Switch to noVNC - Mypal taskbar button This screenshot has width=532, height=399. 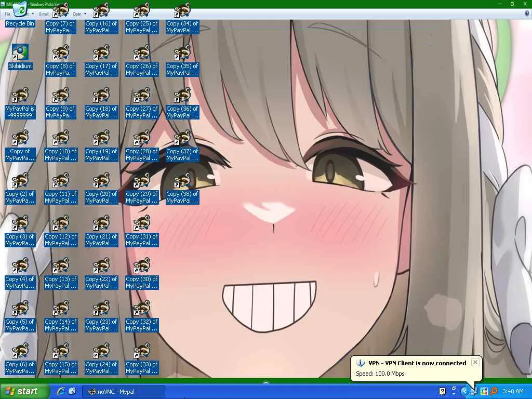click(x=124, y=392)
